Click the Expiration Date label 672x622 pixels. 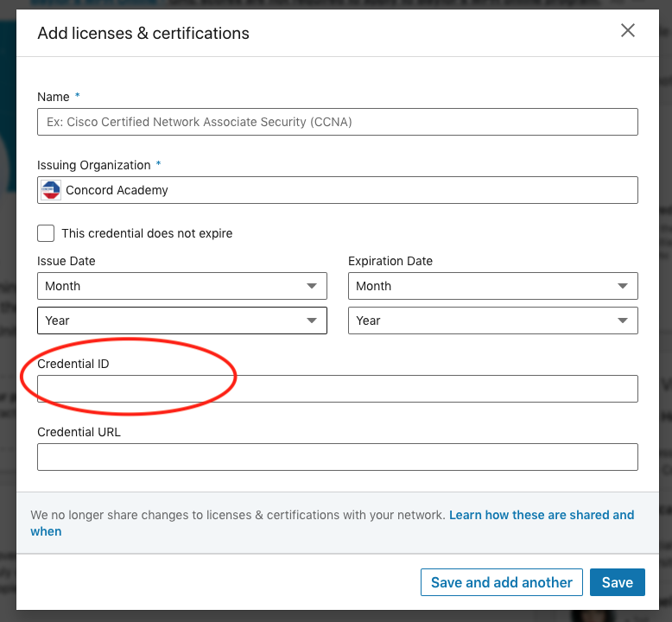pyautogui.click(x=390, y=261)
